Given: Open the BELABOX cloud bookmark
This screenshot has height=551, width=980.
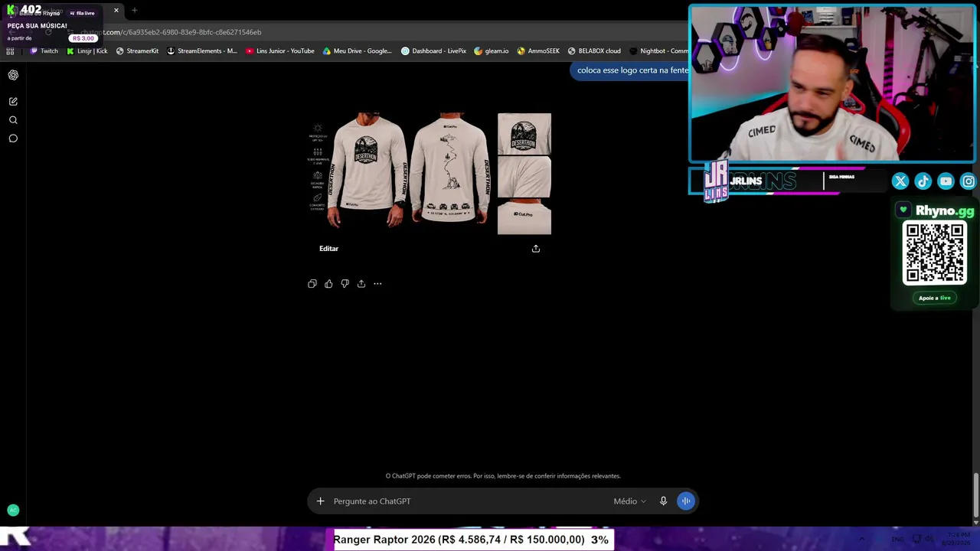Looking at the screenshot, I should pyautogui.click(x=594, y=51).
